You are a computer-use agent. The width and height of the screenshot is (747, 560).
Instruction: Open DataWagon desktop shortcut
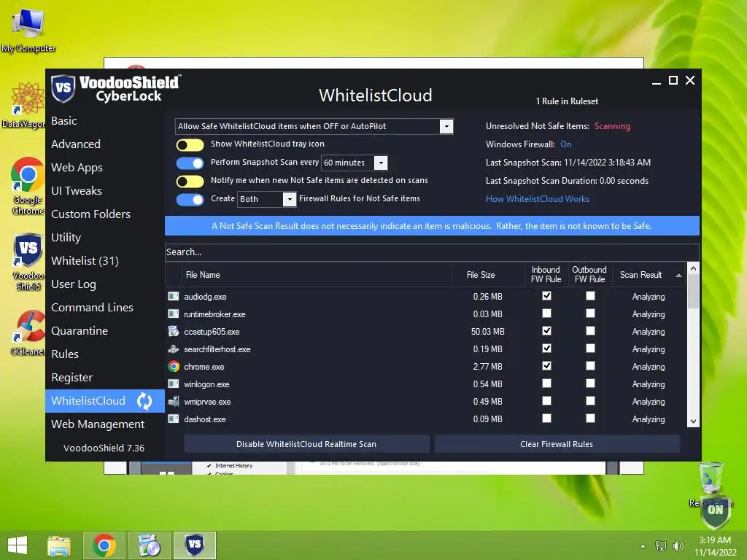tap(24, 105)
